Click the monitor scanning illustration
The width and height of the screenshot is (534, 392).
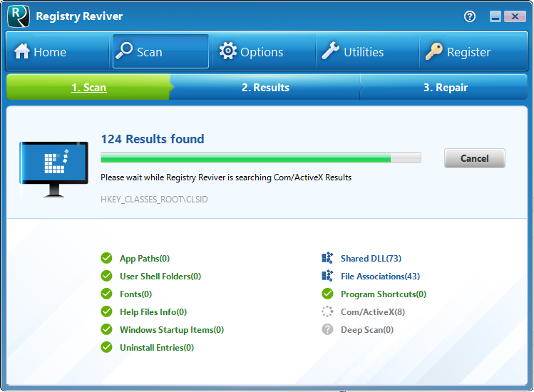point(54,169)
